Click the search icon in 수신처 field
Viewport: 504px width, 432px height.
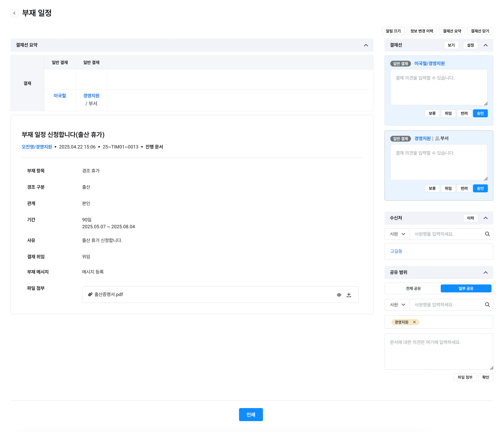coord(487,234)
